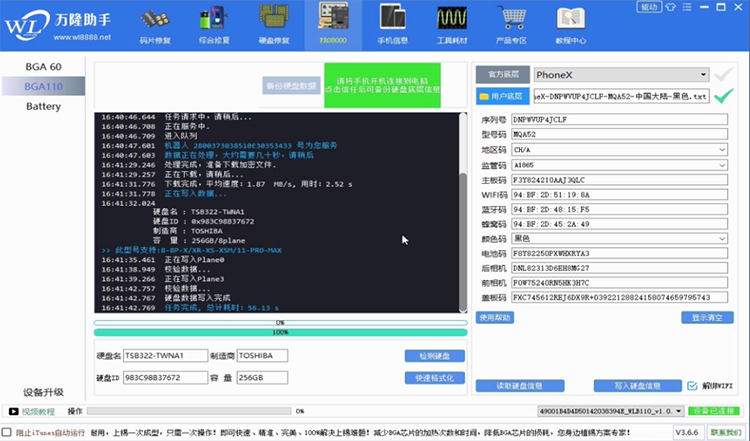Open 综合修复 comprehensive repair module
750x441 pixels.
214,25
